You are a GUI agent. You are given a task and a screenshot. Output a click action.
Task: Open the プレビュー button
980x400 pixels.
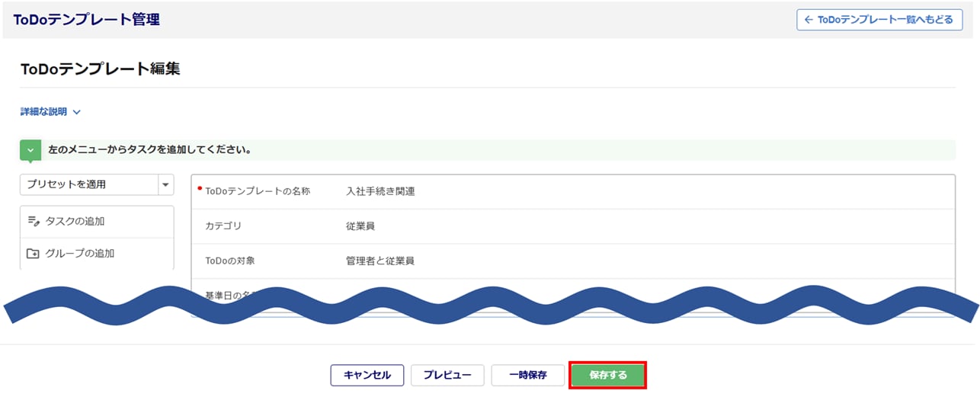point(447,375)
